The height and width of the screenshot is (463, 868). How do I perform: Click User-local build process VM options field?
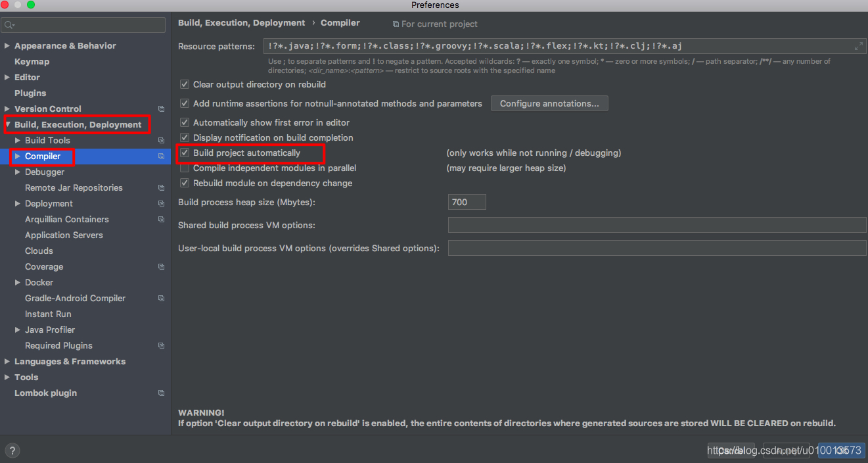click(657, 248)
